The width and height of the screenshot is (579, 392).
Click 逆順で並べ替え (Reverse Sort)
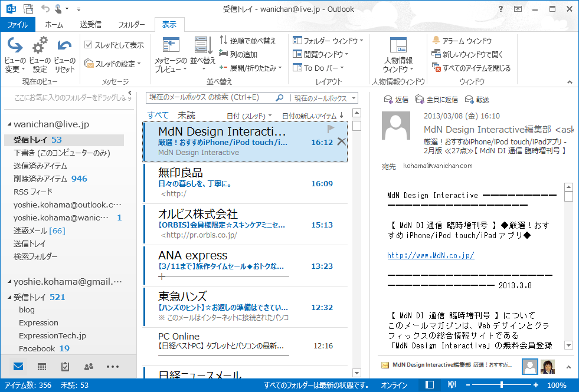click(248, 41)
